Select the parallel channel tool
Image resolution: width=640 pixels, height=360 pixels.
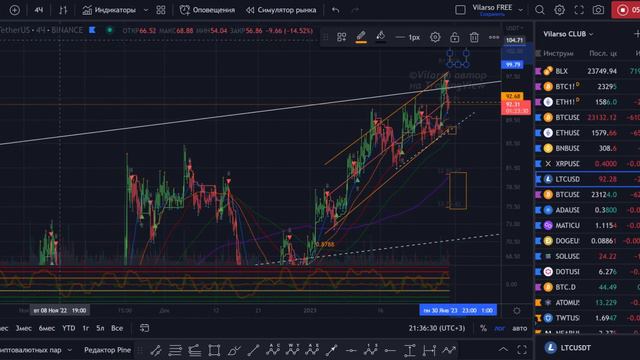156,350
